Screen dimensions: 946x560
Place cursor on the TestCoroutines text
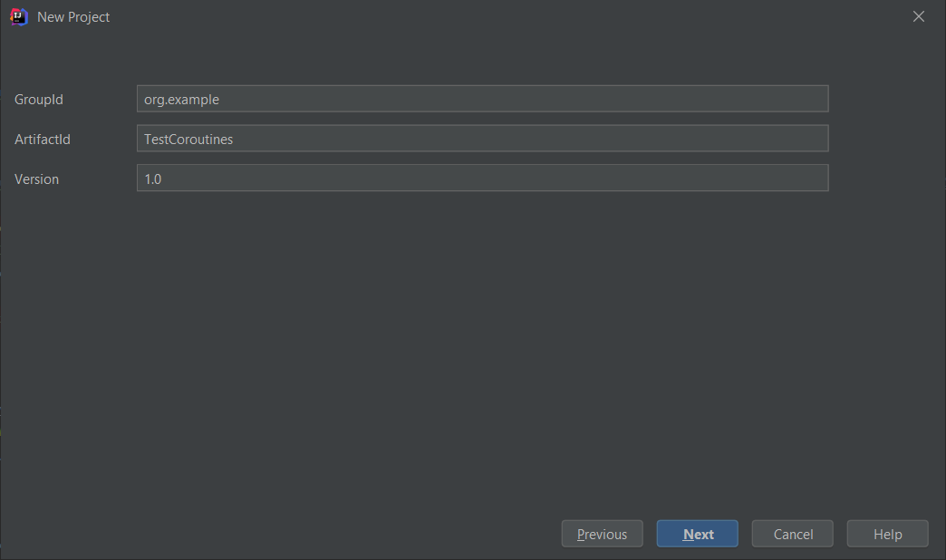[188, 140]
